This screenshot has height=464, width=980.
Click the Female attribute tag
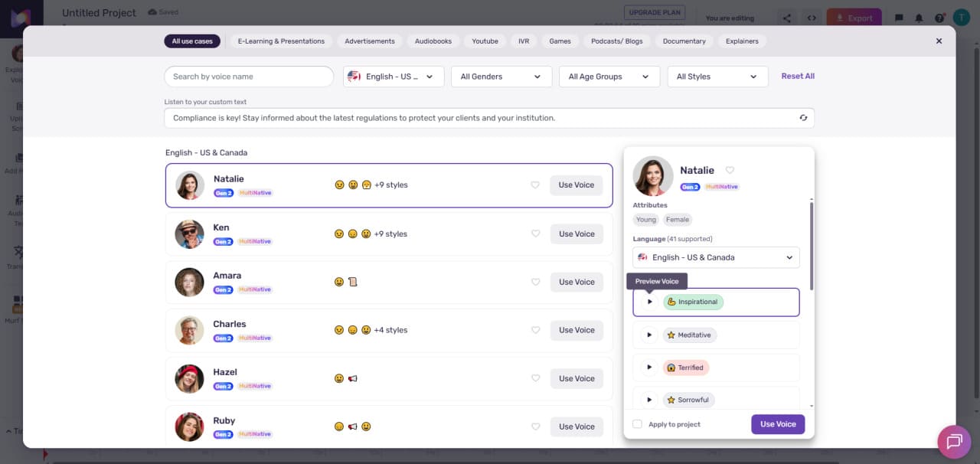(678, 220)
